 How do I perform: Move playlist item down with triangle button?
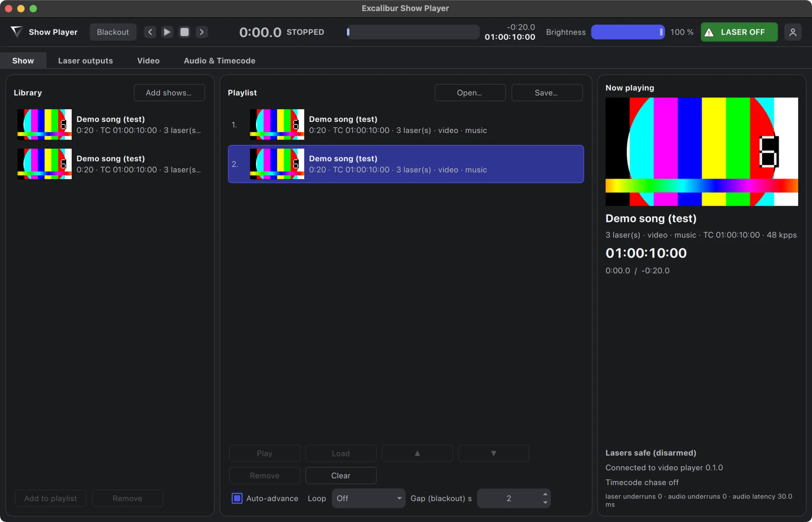pos(493,453)
